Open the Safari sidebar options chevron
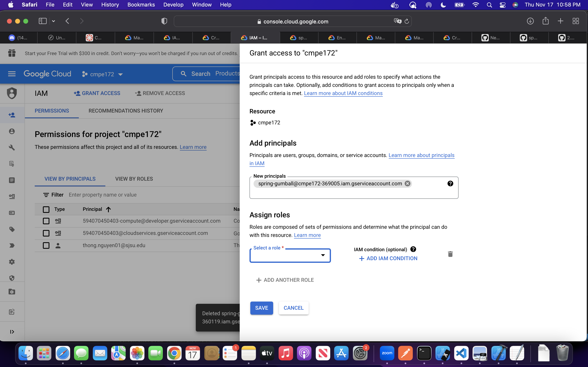588x367 pixels. point(53,21)
